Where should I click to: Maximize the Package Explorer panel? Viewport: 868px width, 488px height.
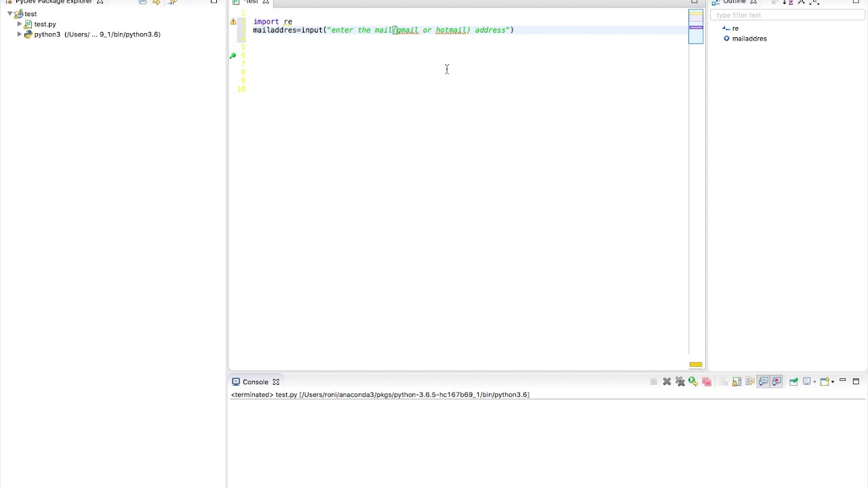click(x=214, y=2)
